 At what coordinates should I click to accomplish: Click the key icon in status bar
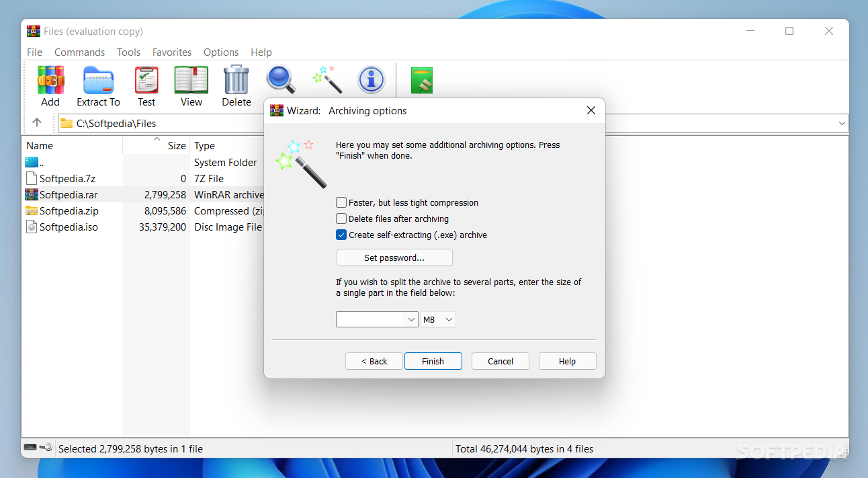coord(46,448)
